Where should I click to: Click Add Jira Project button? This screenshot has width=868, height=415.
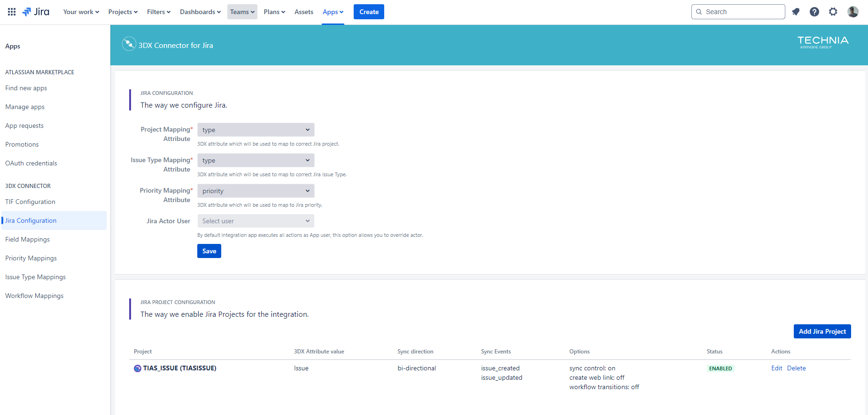822,331
